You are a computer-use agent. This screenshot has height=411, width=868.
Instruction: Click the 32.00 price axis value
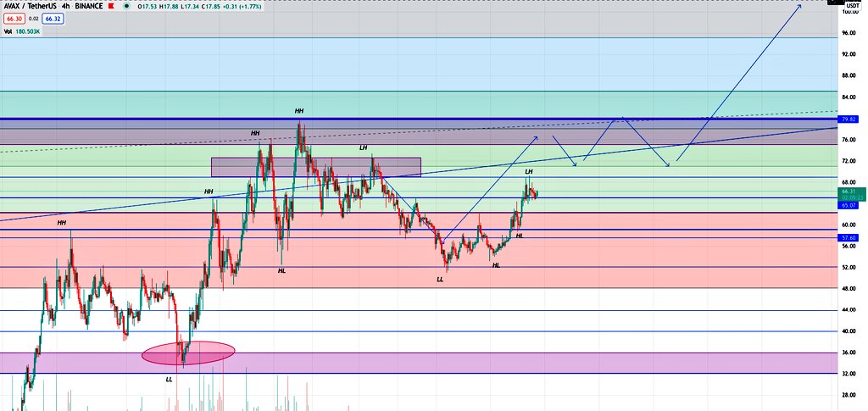(849, 374)
